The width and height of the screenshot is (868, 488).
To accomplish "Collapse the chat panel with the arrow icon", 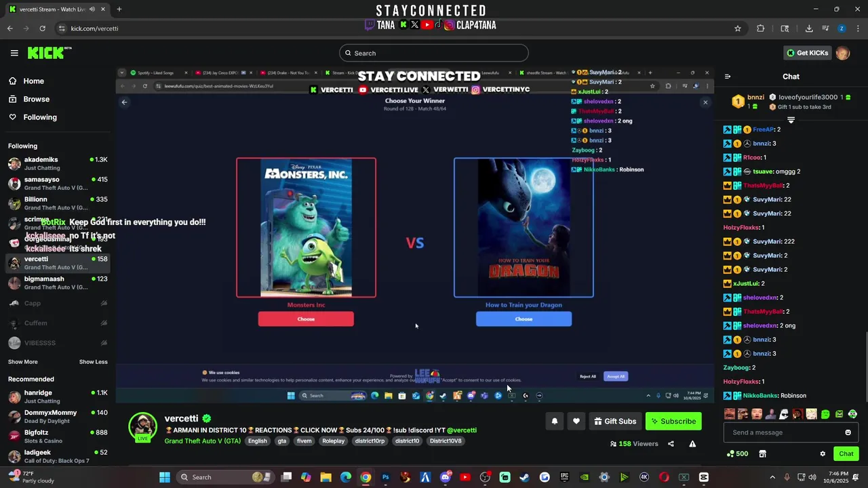I will [728, 77].
